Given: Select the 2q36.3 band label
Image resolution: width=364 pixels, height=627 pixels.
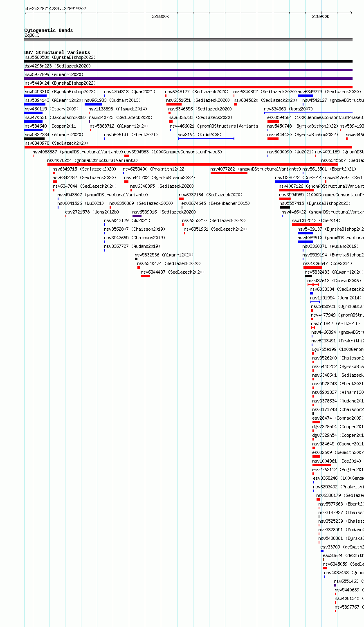Looking at the screenshot, I should (32, 35).
